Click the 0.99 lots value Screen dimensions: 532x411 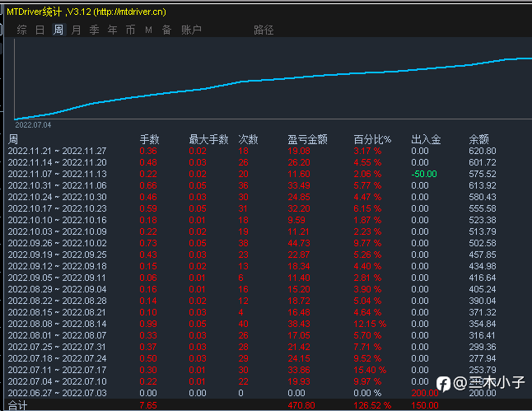(x=148, y=324)
